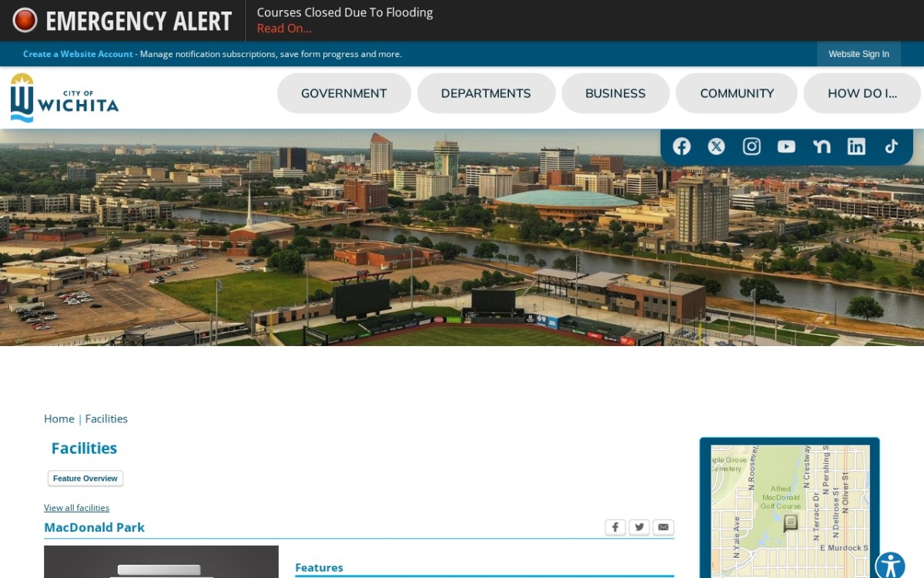Viewport: 924px width, 578px height.
Task: Follow the Read On... alert link
Action: click(284, 29)
